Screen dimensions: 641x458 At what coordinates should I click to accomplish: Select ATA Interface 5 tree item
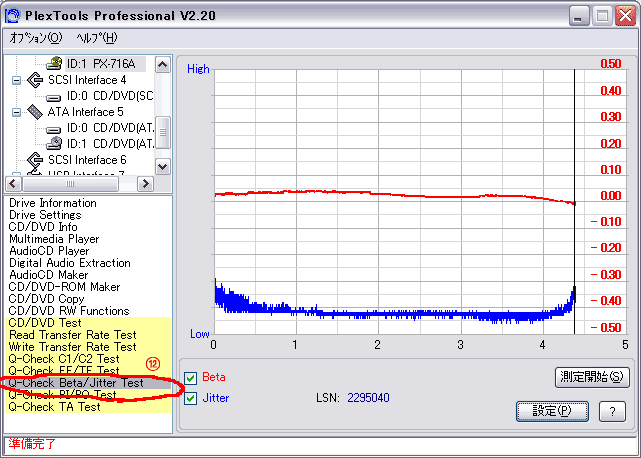pos(85,112)
